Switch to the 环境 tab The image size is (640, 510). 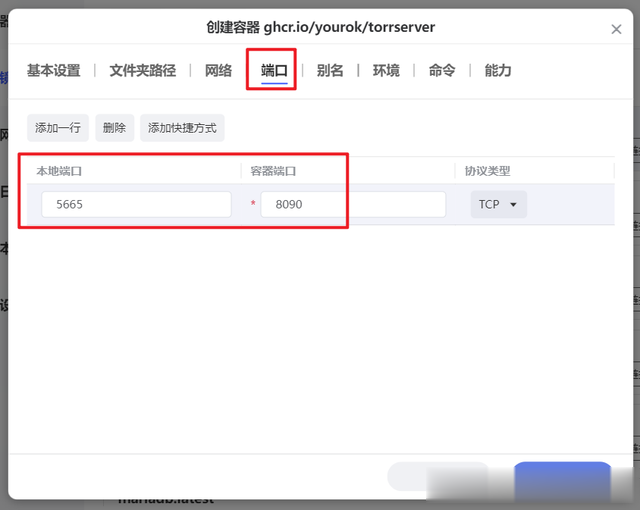point(386,71)
